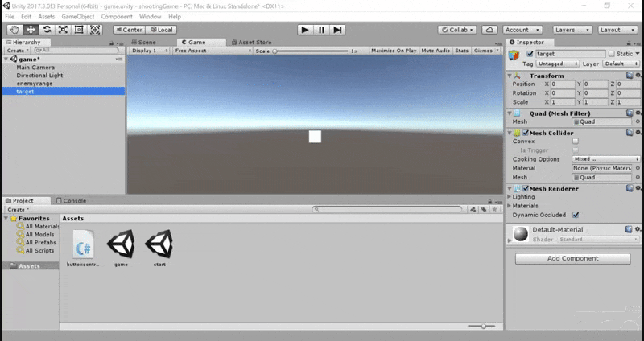Viewport: 644px width, 341px height.
Task: Pause the game
Action: tap(321, 30)
